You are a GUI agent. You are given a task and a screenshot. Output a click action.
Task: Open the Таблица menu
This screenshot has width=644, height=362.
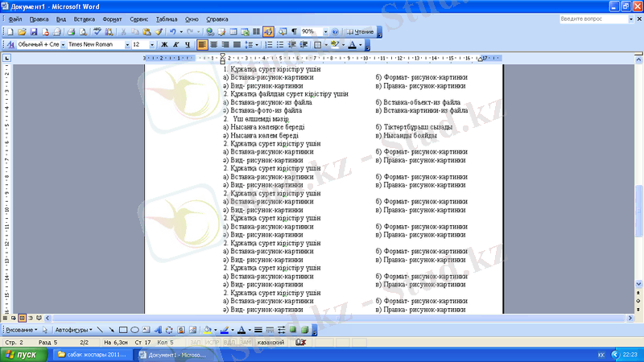[167, 18]
